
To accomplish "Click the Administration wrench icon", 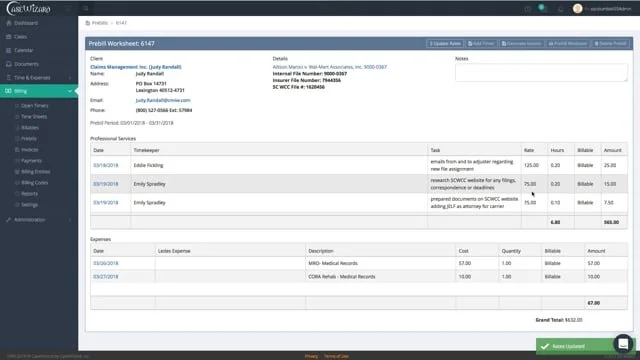I will (9, 220).
